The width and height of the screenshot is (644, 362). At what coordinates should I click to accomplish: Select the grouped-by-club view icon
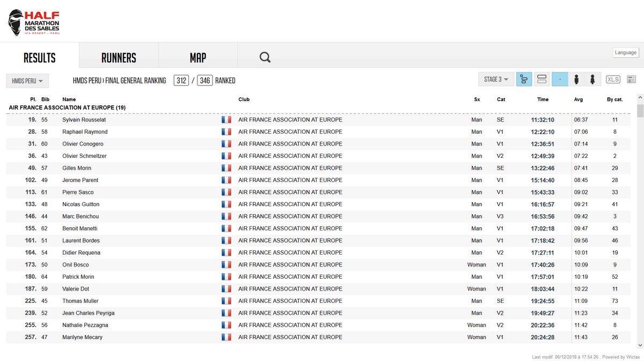pyautogui.click(x=524, y=79)
